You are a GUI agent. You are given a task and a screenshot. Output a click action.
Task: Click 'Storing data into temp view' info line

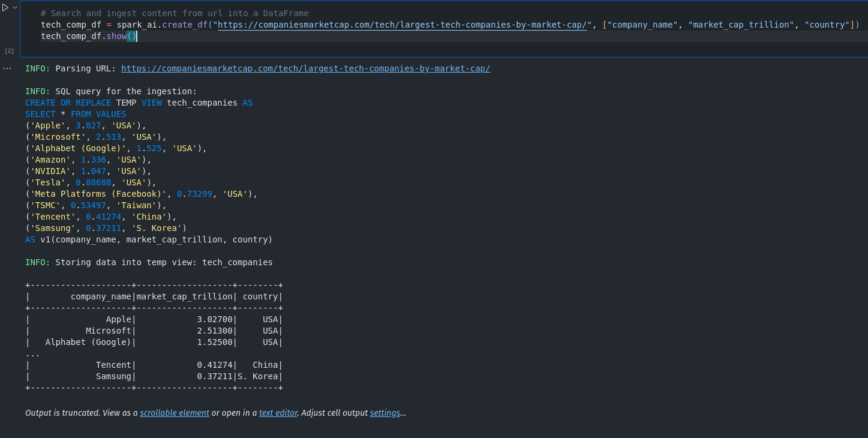pyautogui.click(x=149, y=262)
